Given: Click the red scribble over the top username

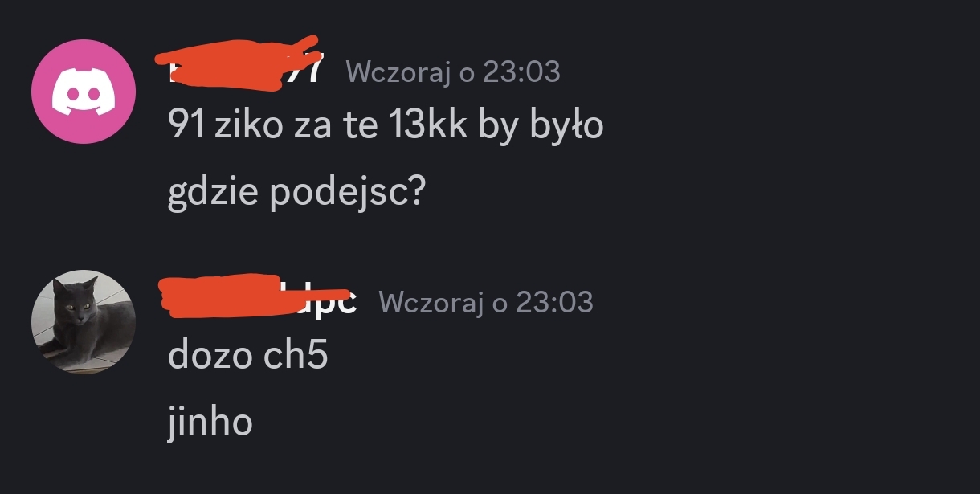Looking at the screenshot, I should 236,63.
